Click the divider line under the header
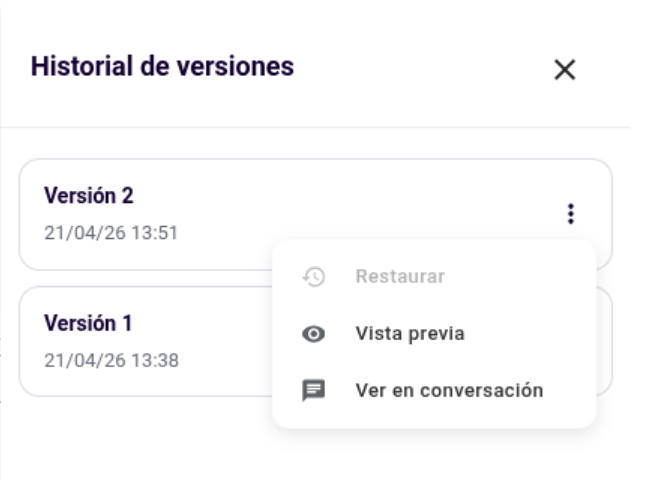668x480 pixels. pyautogui.click(x=316, y=127)
